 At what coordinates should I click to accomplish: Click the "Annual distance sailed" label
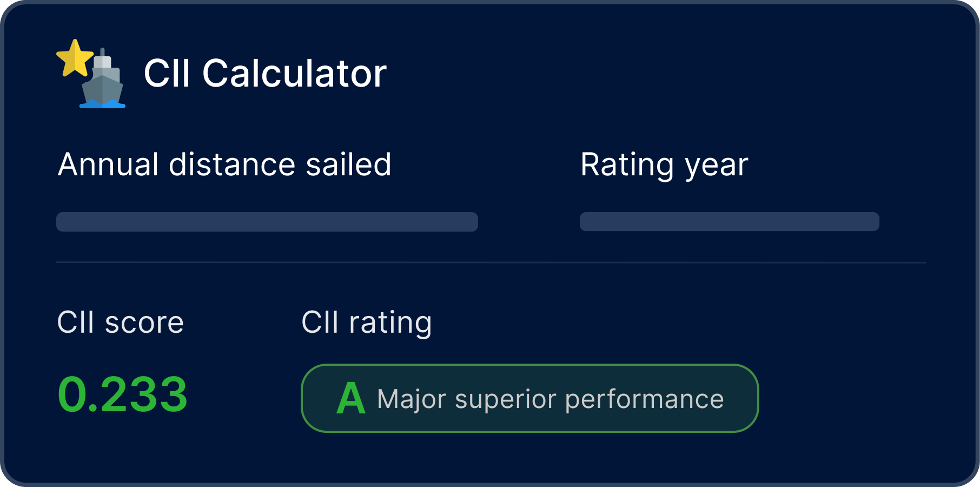tap(224, 164)
